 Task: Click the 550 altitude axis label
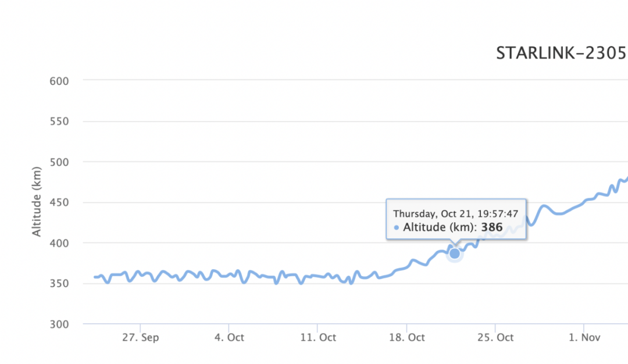pos(59,122)
